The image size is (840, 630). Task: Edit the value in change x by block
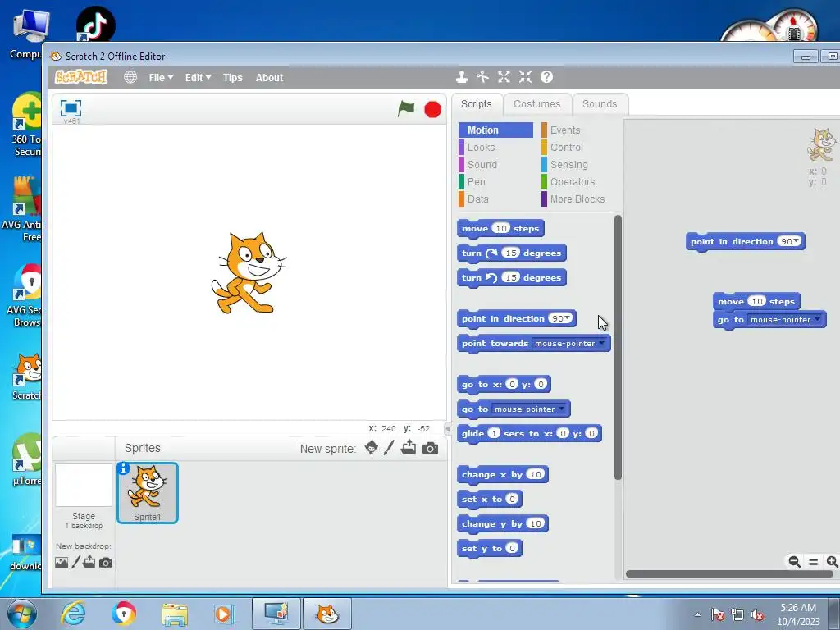[x=535, y=474]
